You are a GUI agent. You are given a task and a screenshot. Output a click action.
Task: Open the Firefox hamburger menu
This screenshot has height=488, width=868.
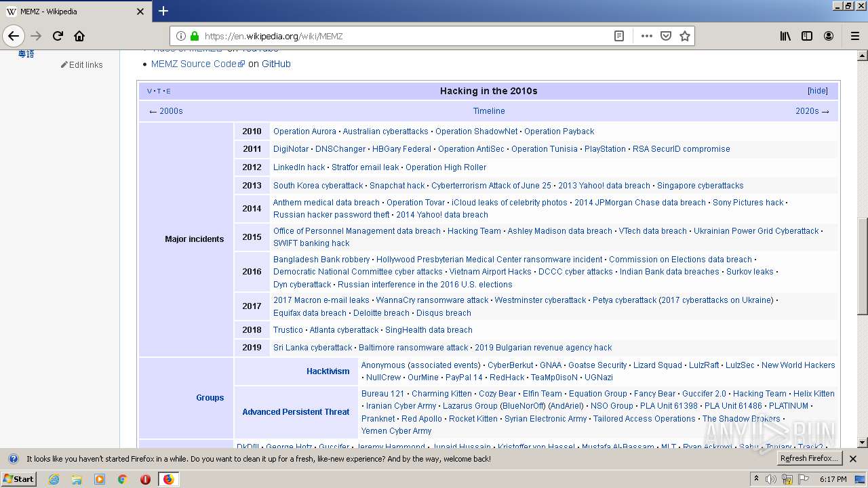854,36
